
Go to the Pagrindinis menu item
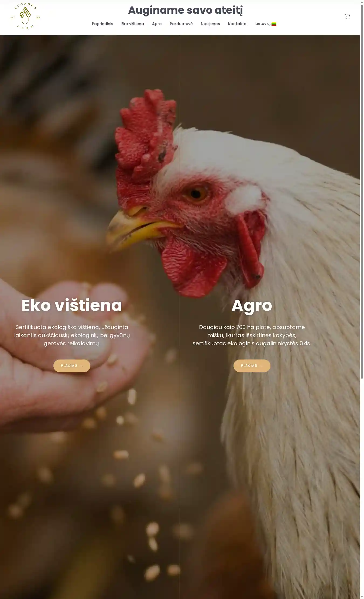pyautogui.click(x=102, y=24)
